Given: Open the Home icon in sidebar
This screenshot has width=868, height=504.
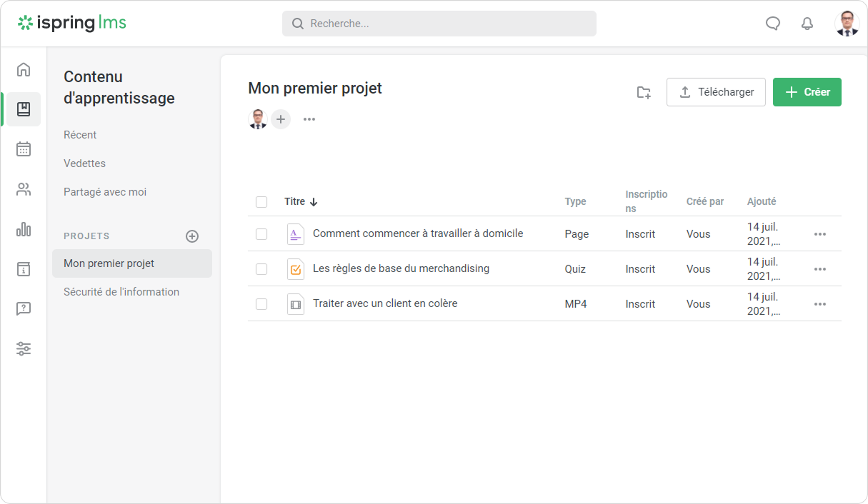Looking at the screenshot, I should click(24, 69).
